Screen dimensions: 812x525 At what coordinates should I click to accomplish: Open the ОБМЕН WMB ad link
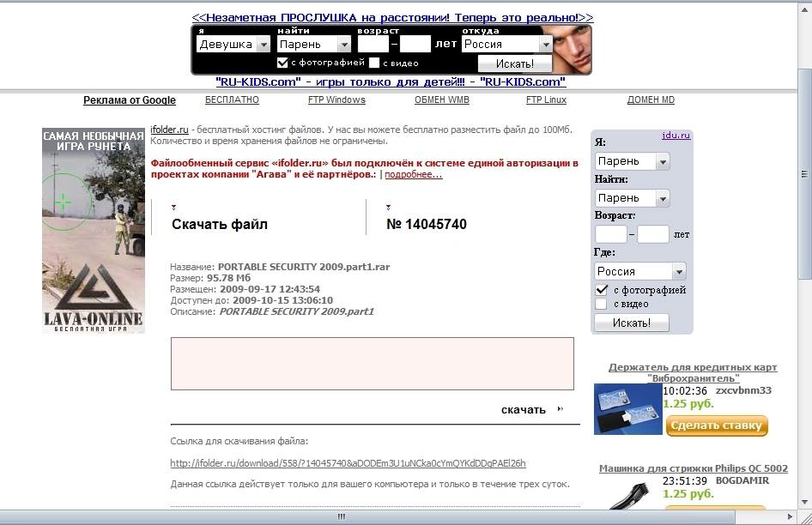click(x=442, y=100)
